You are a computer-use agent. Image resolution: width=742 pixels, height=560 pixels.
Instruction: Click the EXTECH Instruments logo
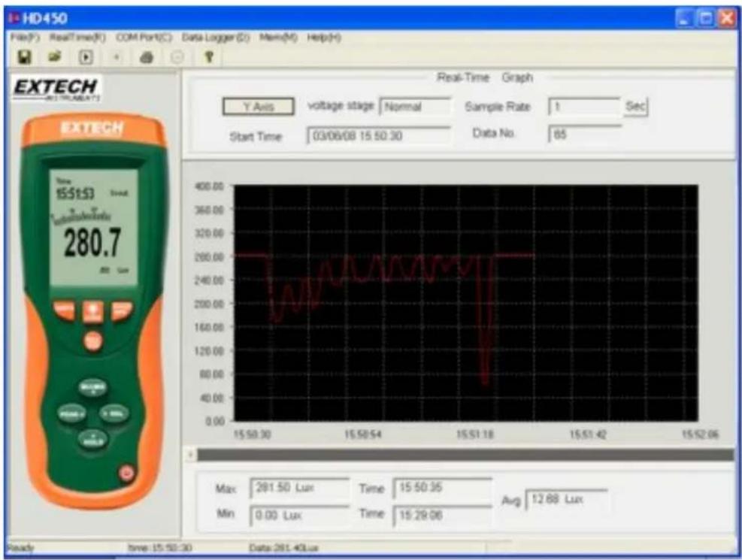[56, 89]
